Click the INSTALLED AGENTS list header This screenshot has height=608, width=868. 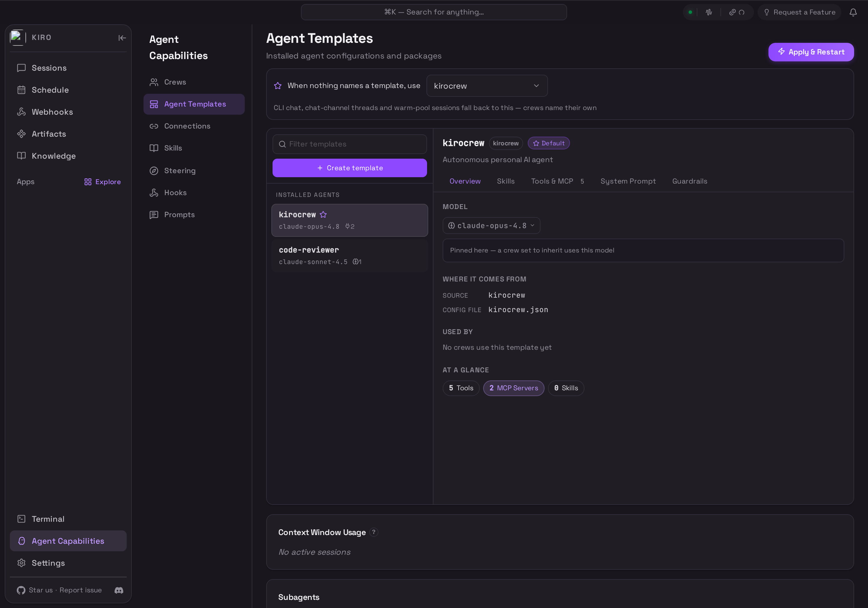307,195
